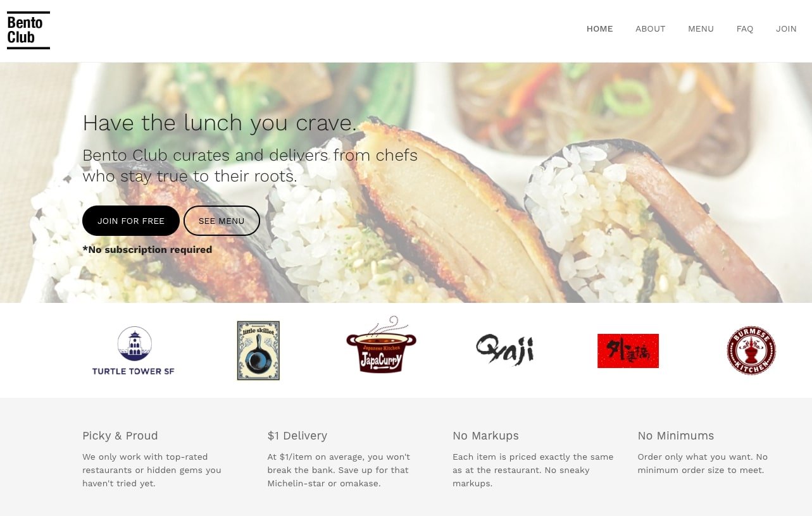The height and width of the screenshot is (516, 812).
Task: Click the hero headline 'Have the lunch you crave.'
Action: coord(220,123)
